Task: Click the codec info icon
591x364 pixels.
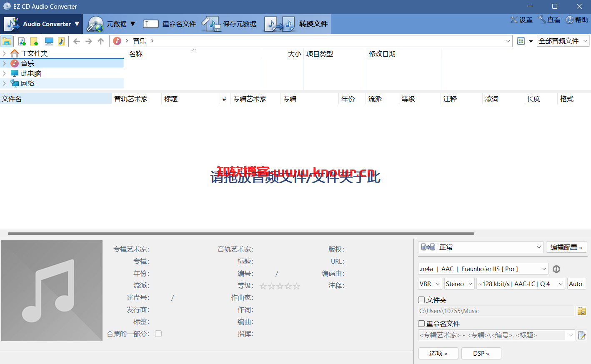Action: point(556,269)
